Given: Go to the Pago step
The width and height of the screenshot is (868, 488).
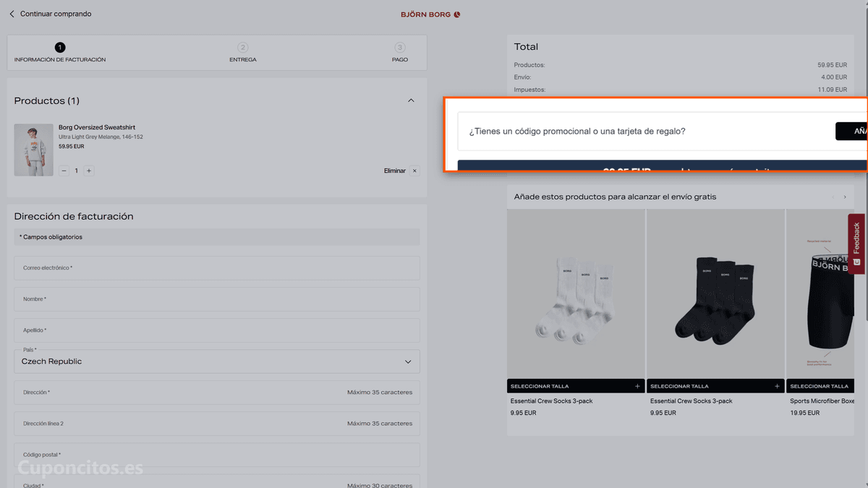Looking at the screenshot, I should point(400,53).
